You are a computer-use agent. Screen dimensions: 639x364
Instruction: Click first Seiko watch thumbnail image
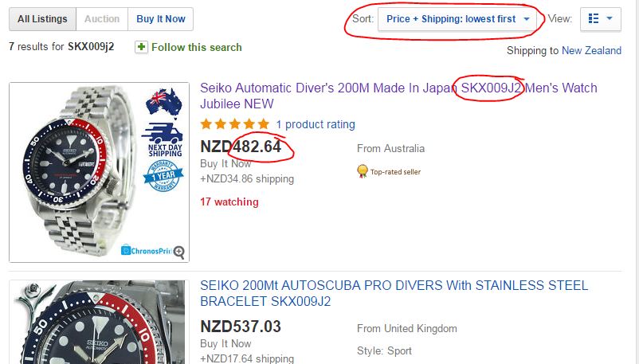(x=99, y=172)
